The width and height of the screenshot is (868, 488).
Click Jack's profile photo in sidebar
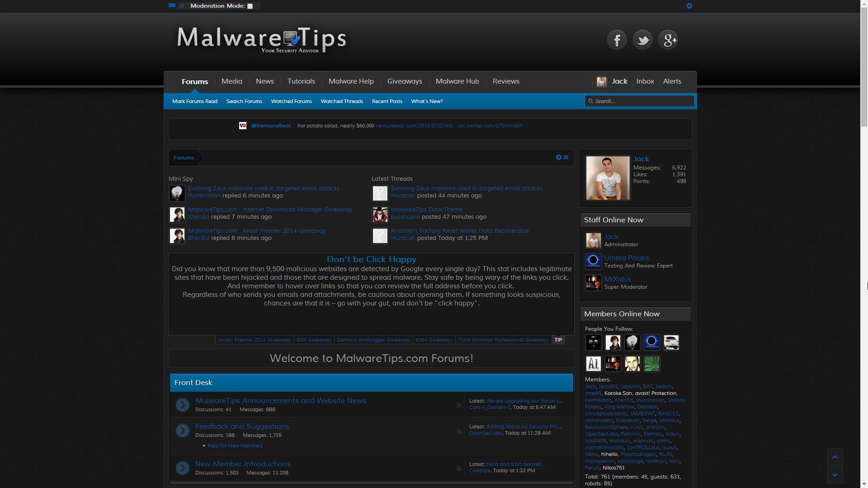click(x=608, y=178)
